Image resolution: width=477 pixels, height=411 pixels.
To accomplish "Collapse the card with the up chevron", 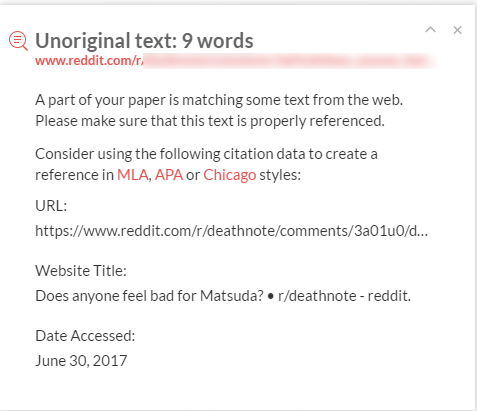I will [430, 30].
